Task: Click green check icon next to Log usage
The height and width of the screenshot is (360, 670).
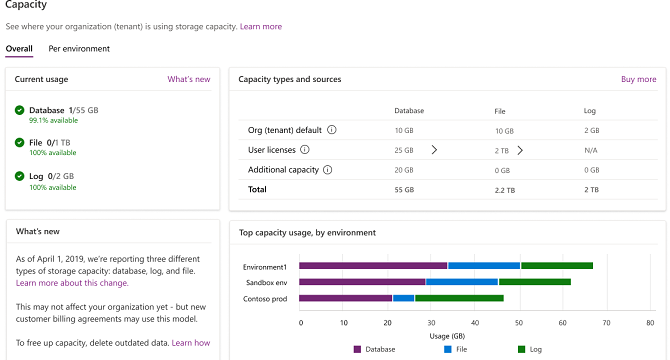Action: [20, 176]
